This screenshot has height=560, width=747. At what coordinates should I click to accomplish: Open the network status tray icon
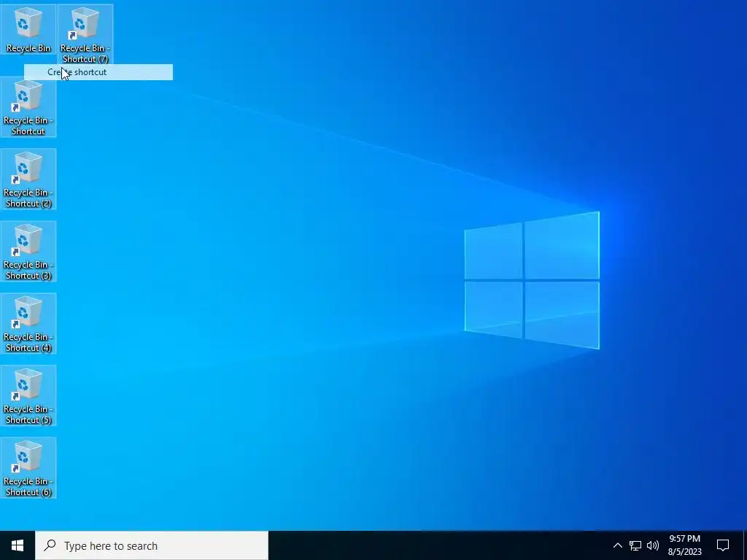(635, 545)
